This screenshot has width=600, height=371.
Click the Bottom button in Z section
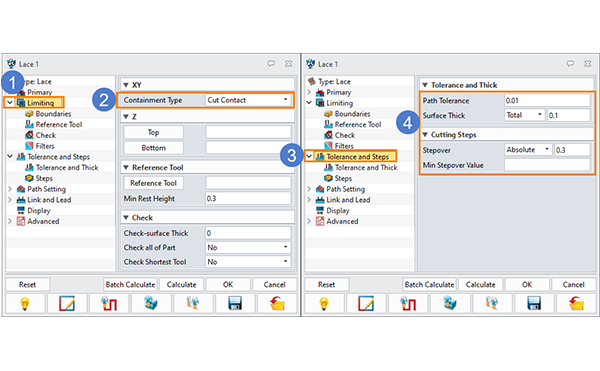pyautogui.click(x=153, y=148)
